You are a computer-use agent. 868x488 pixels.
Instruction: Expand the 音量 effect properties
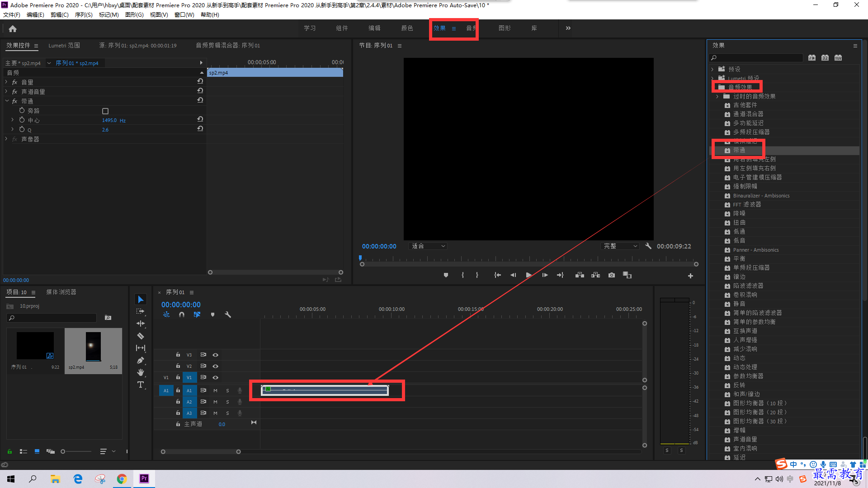click(6, 82)
